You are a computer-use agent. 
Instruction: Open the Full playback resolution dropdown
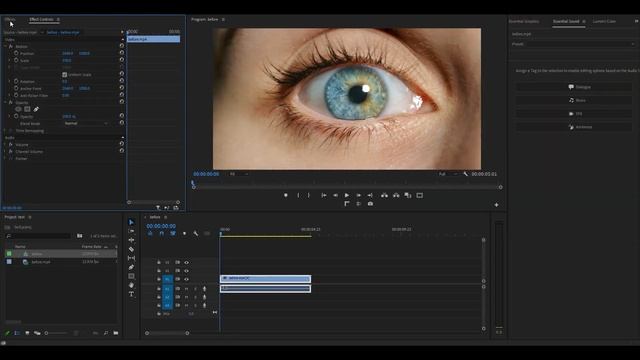[447, 174]
